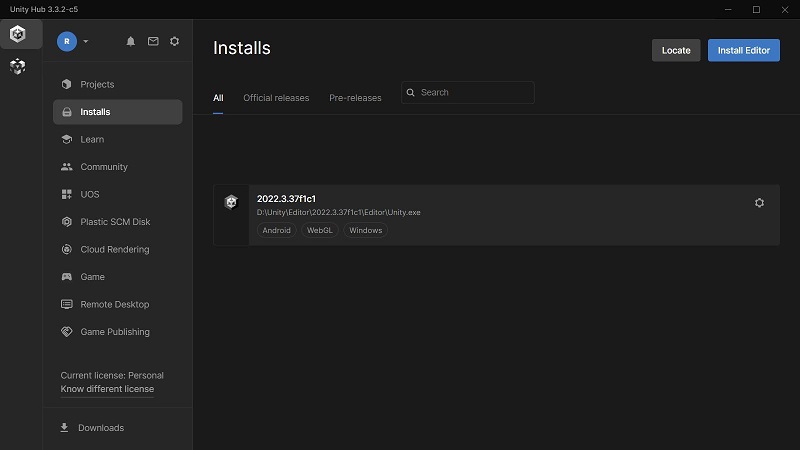Click the second cube icon in left rail
The width and height of the screenshot is (800, 450).
[18, 67]
